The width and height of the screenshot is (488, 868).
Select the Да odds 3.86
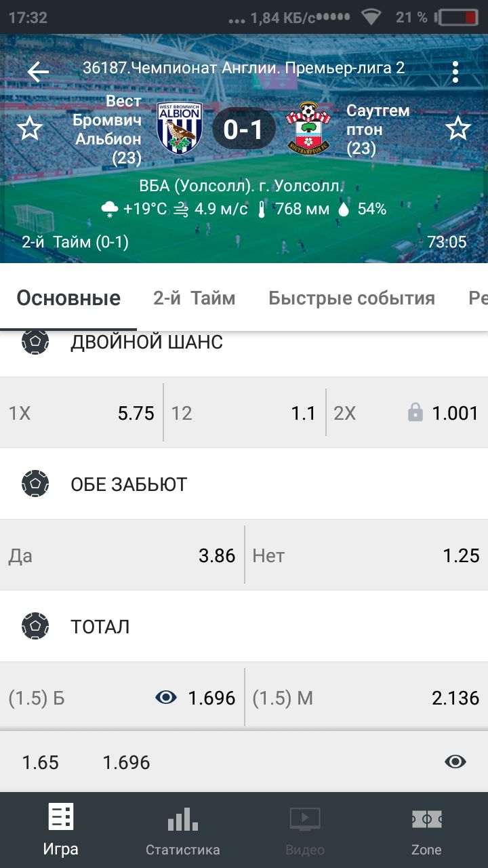[122, 556]
